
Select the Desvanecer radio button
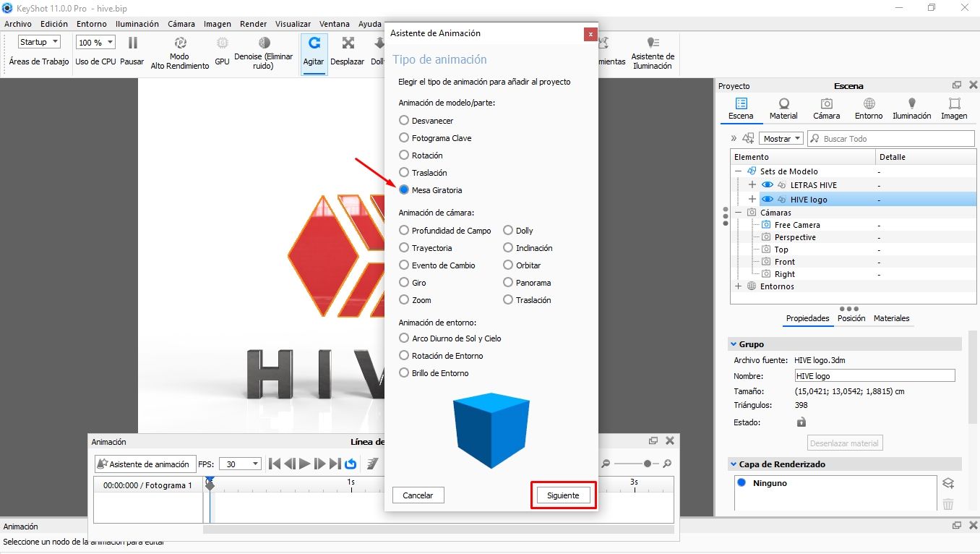point(404,121)
